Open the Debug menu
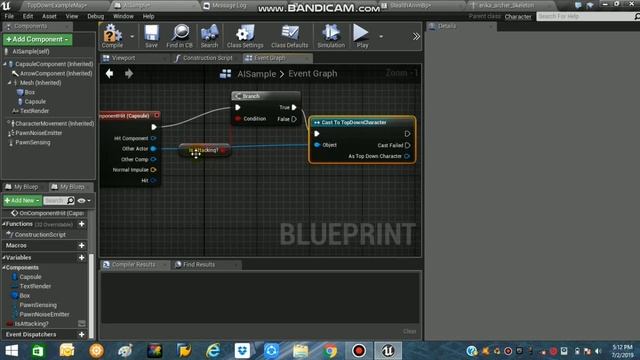This screenshot has width=640, height=360. 96,16
